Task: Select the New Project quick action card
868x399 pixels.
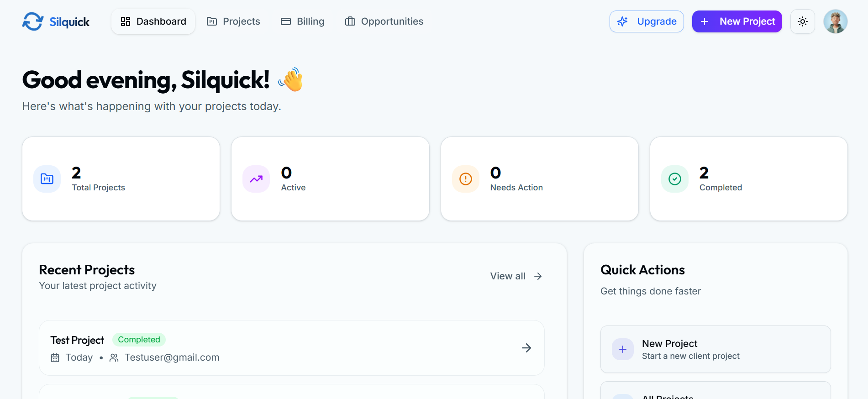Action: 715,349
